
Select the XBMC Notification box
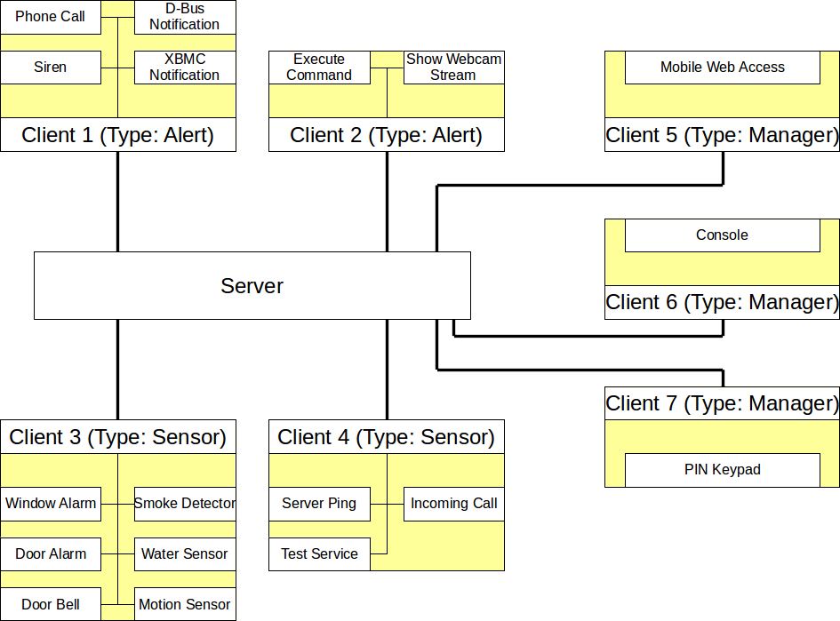[x=185, y=68]
